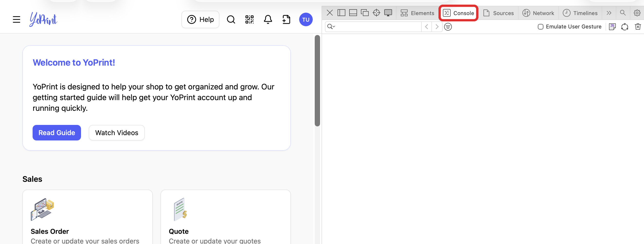
Task: Dock inspector to the side
Action: coord(341,13)
